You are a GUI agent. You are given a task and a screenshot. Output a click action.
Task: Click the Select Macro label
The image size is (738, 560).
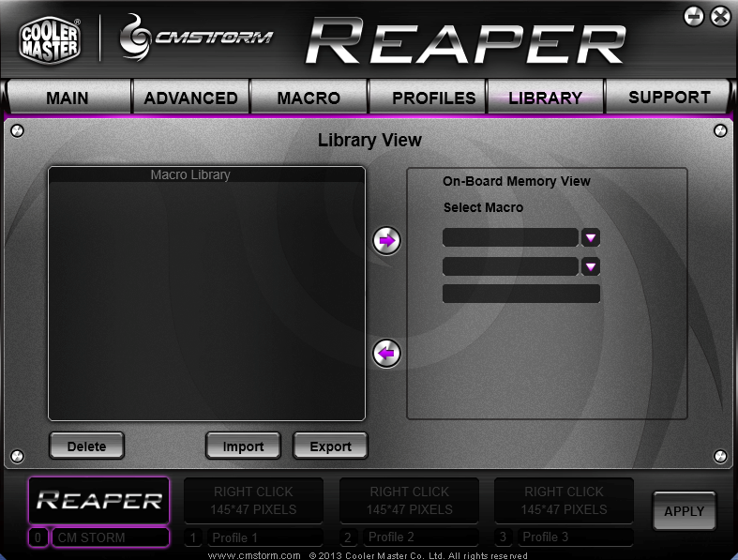click(483, 207)
